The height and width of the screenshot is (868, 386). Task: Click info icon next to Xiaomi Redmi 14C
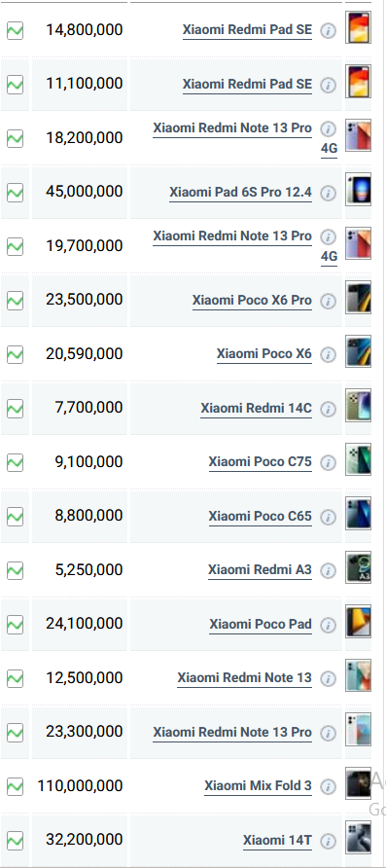(x=328, y=409)
